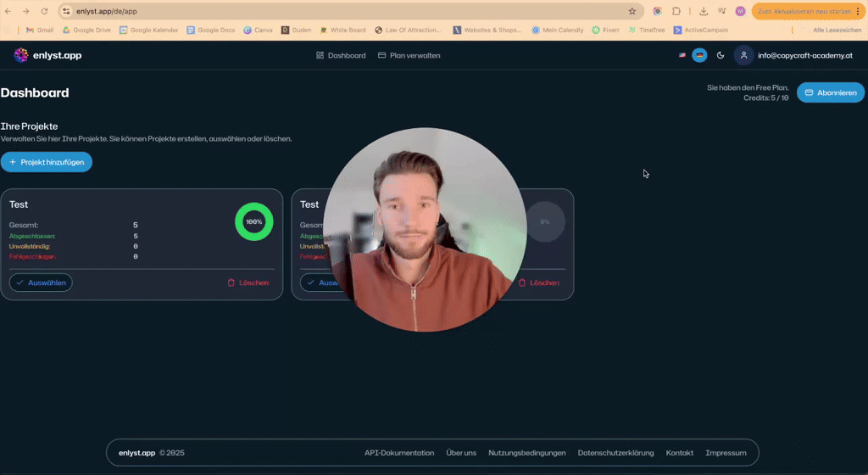Image resolution: width=868 pixels, height=475 pixels.
Task: Open the White Board bookmark
Action: tap(342, 30)
